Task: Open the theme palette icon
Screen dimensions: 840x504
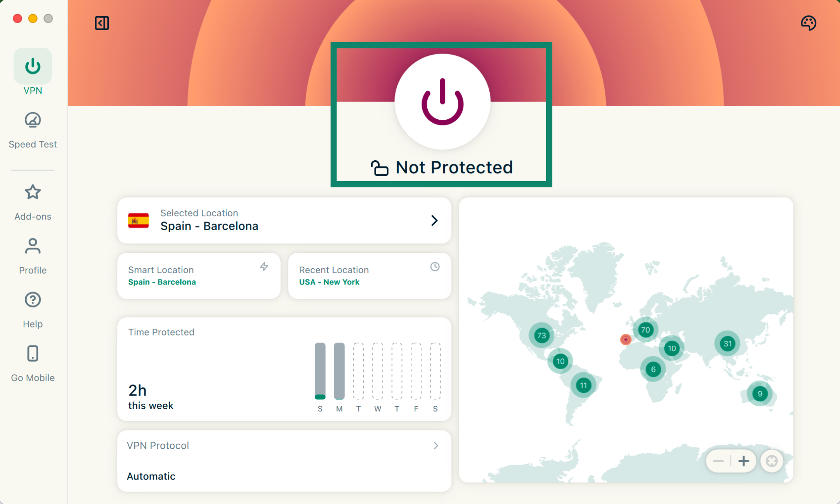Action: click(808, 23)
